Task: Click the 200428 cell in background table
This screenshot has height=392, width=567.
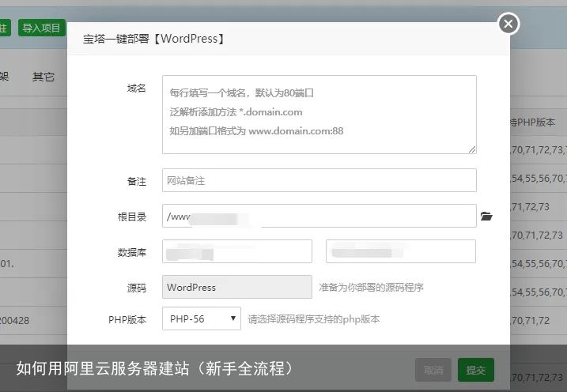Action: [14, 320]
